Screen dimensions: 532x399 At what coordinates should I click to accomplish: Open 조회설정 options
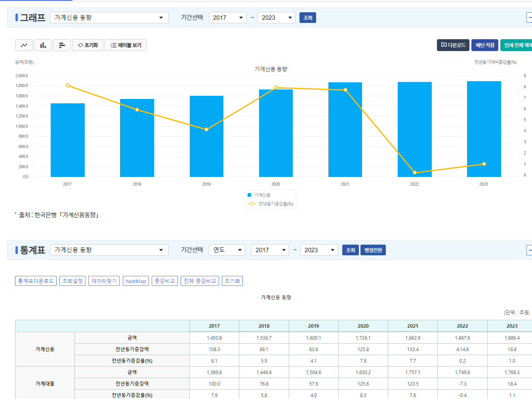click(x=72, y=281)
